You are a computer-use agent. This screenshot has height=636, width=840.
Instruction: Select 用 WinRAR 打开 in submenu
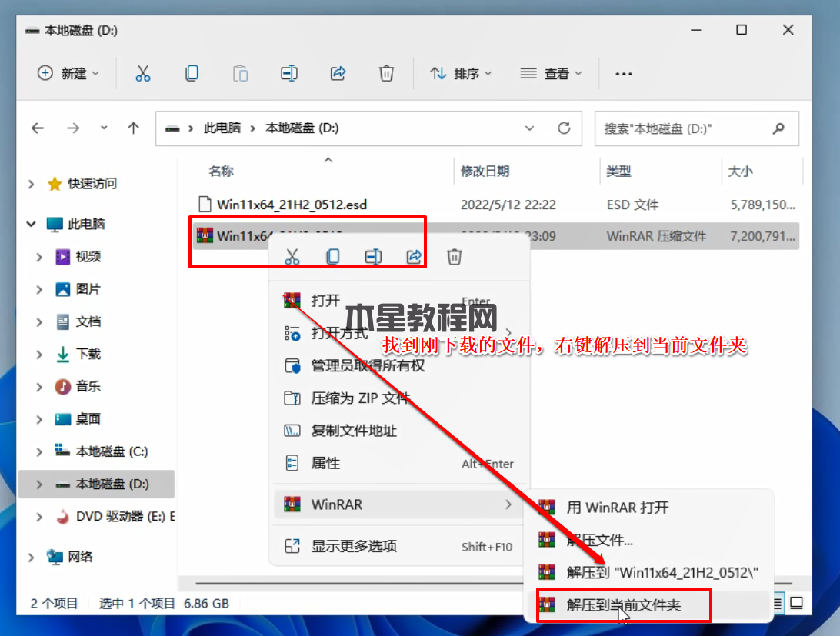[x=648, y=507]
